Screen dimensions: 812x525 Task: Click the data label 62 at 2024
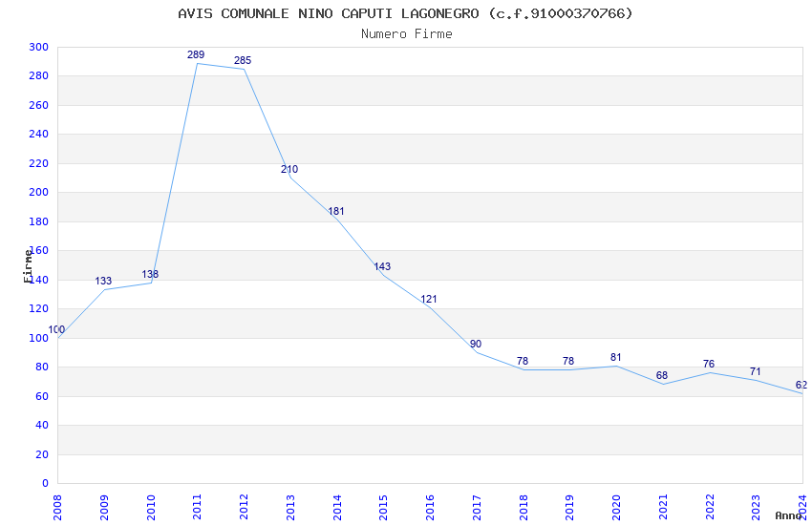801,385
